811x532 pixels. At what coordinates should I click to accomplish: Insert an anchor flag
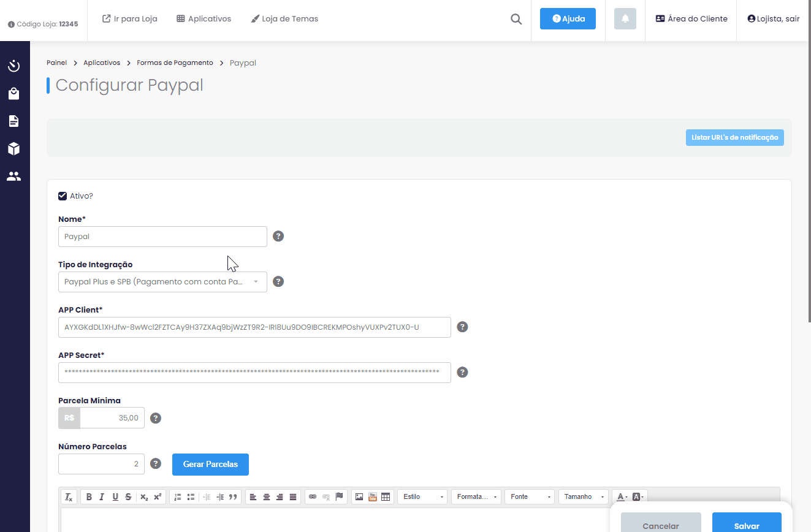340,496
